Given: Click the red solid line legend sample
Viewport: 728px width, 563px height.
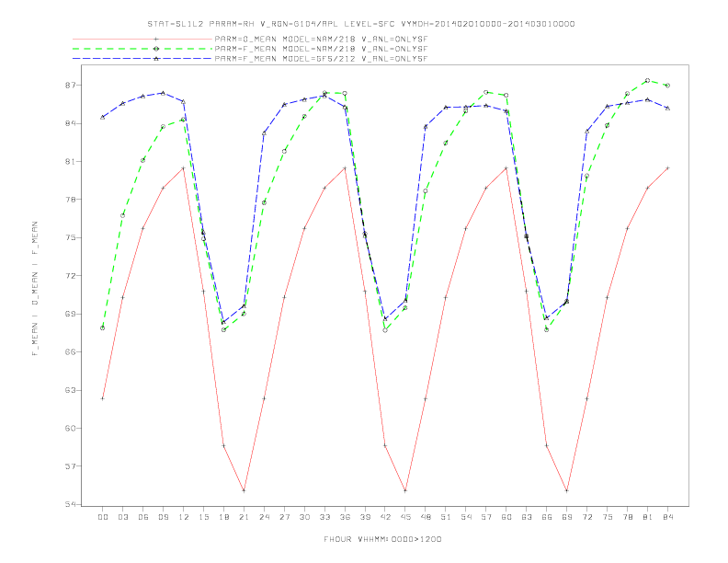Looking at the screenshot, I should tap(142, 39).
